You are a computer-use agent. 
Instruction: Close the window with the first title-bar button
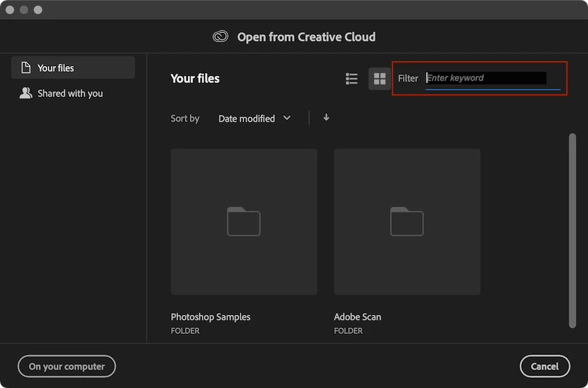(10, 10)
